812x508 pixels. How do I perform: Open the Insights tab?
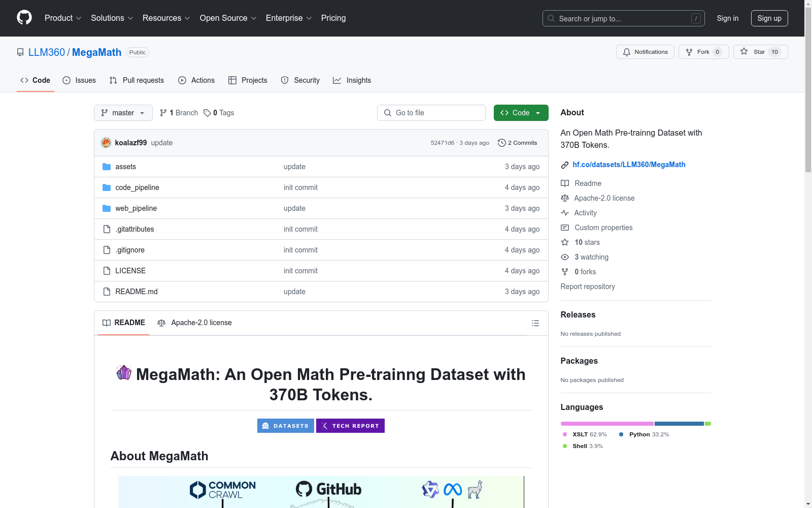(x=352, y=80)
